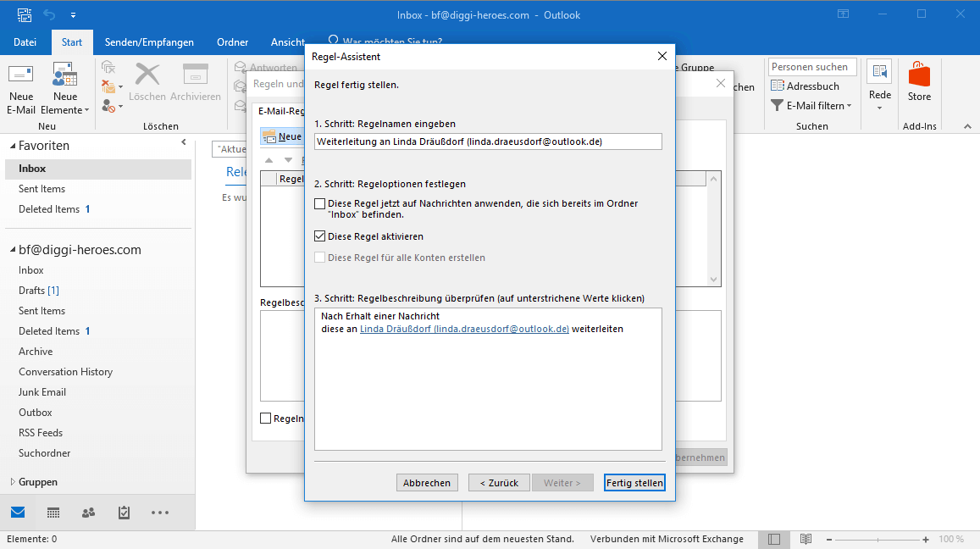This screenshot has height=549, width=980.
Task: Open the Neue Elemente menu
Action: [65, 88]
